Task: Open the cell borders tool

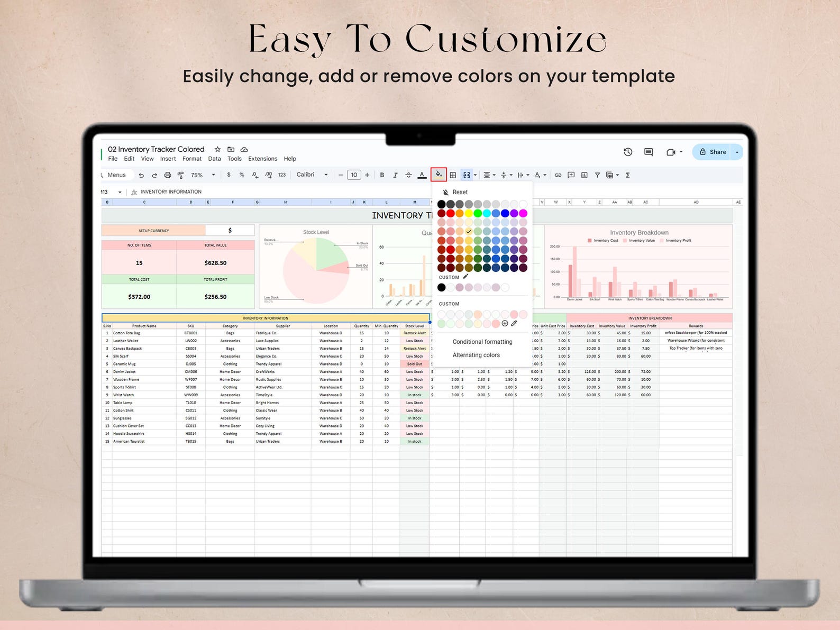Action: (x=453, y=175)
